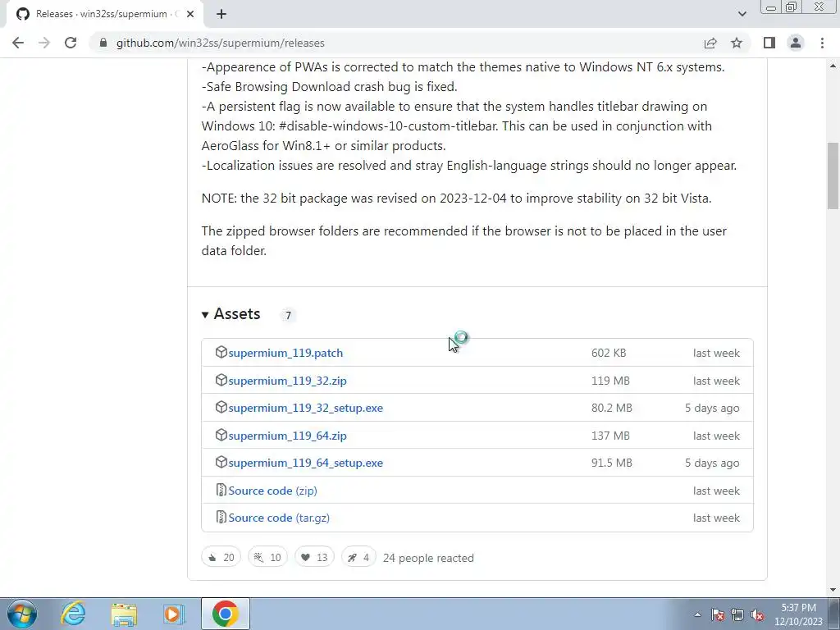The width and height of the screenshot is (840, 630).
Task: Click the Chrome taskbar button
Action: tap(226, 614)
